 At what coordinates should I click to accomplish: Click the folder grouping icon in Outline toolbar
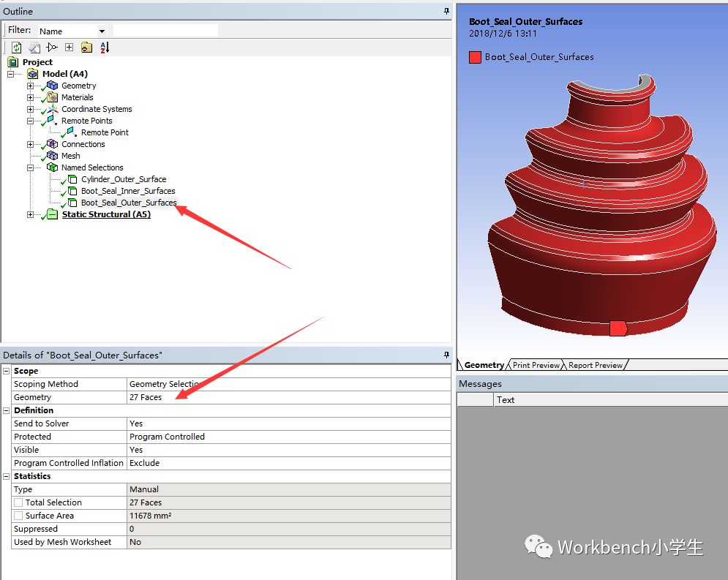tap(86, 48)
